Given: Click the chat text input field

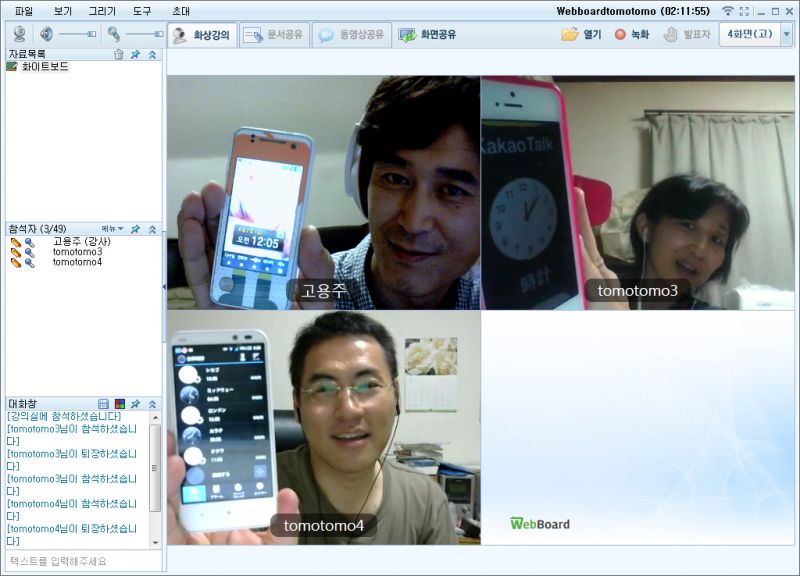Looking at the screenshot, I should 82,561.
